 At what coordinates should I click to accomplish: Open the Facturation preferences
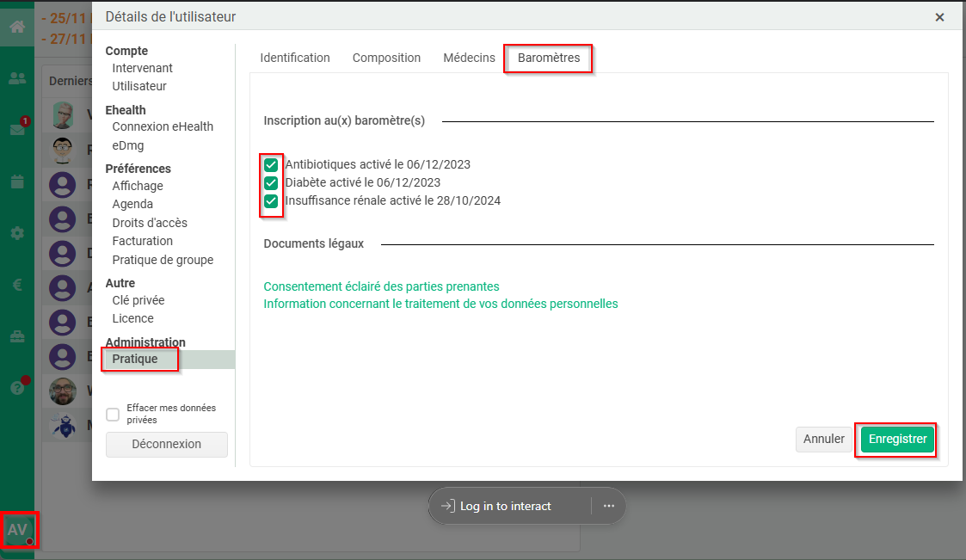point(142,241)
